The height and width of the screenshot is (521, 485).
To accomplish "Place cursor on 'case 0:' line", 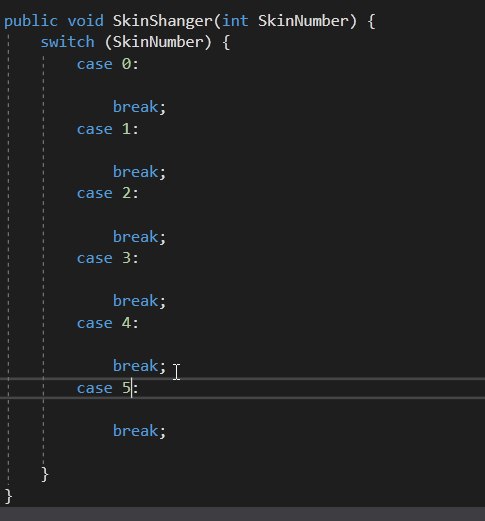I will point(108,64).
